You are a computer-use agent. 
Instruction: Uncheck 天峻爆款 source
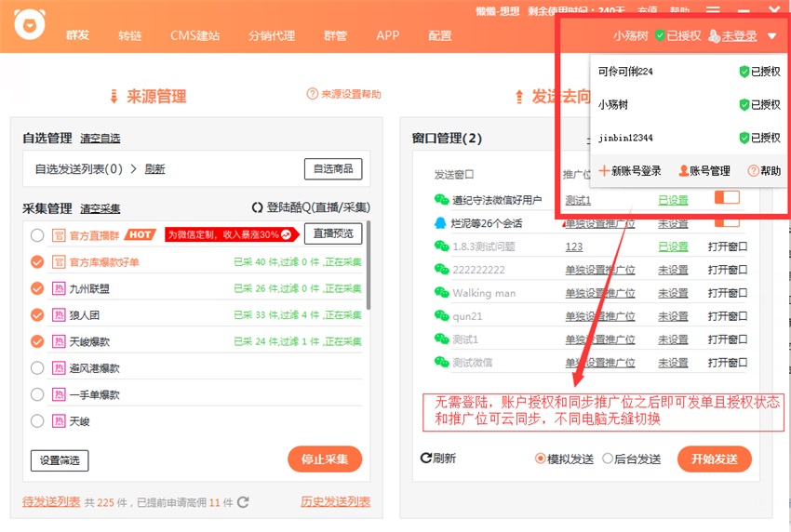coord(37,341)
